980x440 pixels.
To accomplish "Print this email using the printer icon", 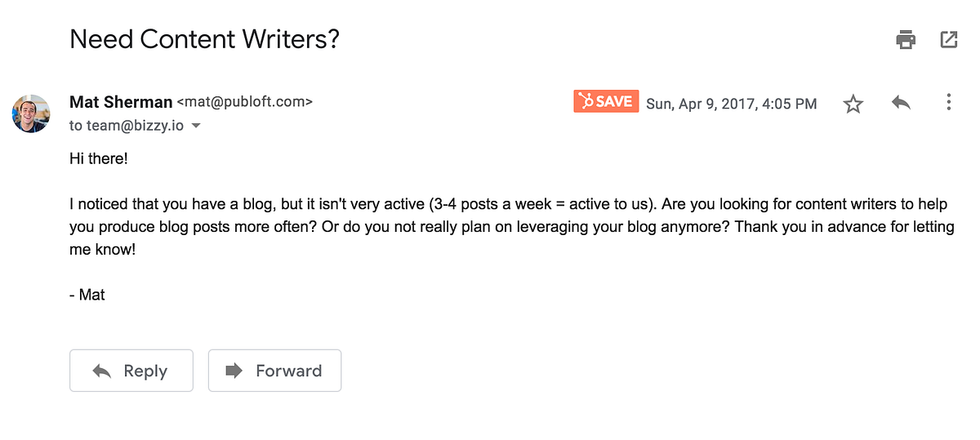I will click(x=906, y=39).
